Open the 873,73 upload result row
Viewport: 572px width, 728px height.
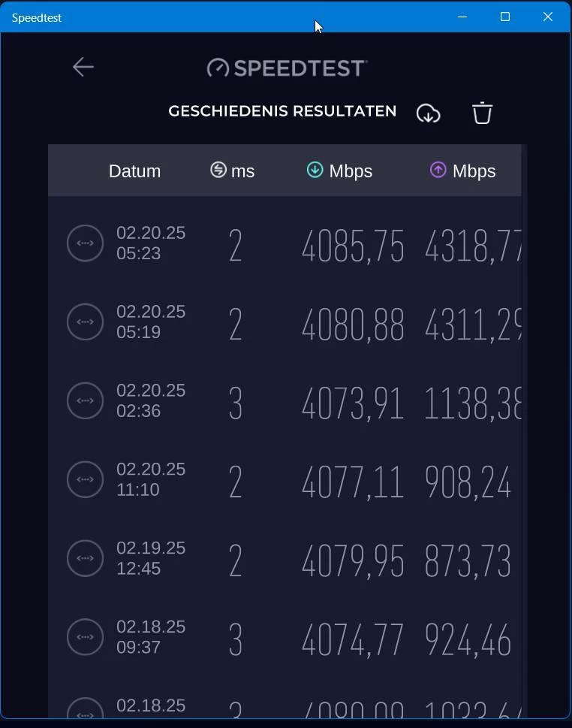[x=468, y=561]
